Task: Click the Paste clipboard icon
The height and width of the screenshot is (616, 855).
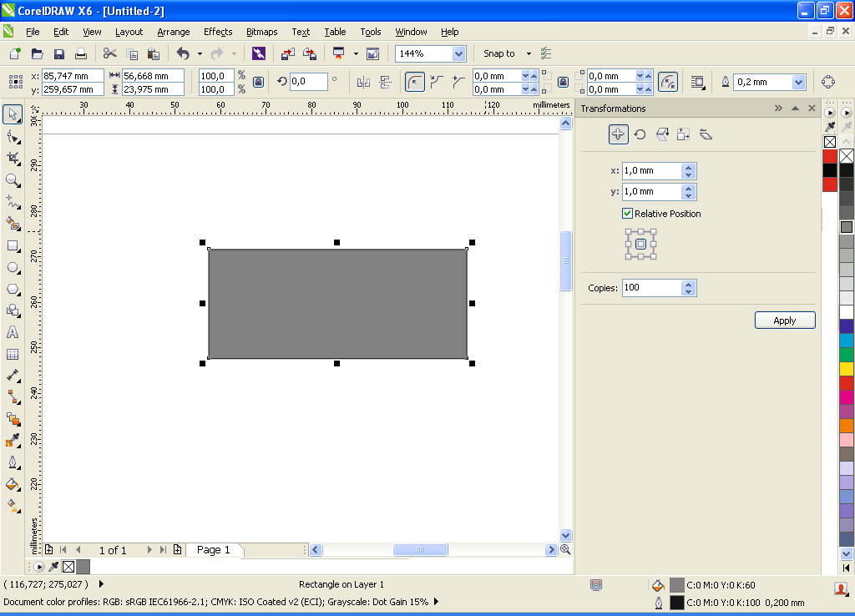Action: [x=154, y=53]
